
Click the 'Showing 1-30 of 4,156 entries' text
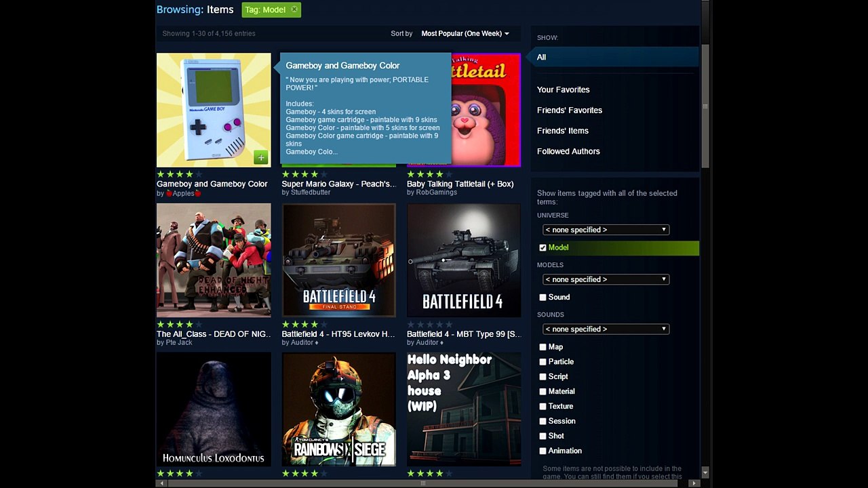click(209, 33)
